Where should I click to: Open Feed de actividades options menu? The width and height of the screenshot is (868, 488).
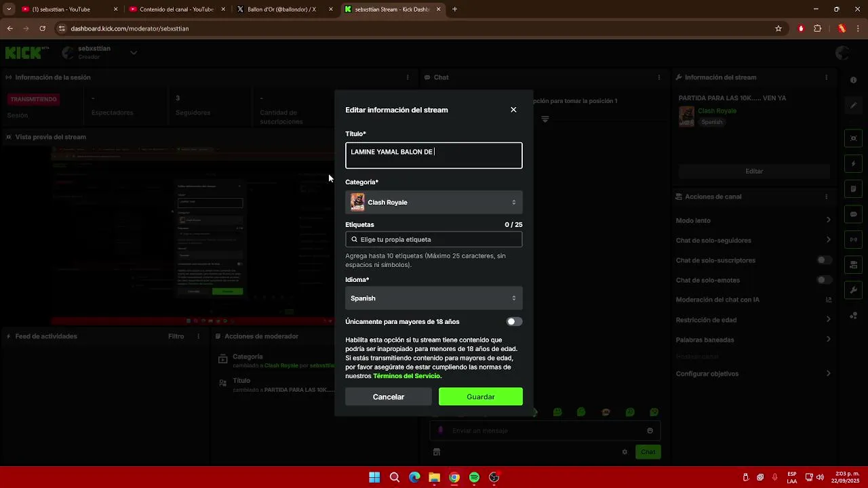[199, 336]
